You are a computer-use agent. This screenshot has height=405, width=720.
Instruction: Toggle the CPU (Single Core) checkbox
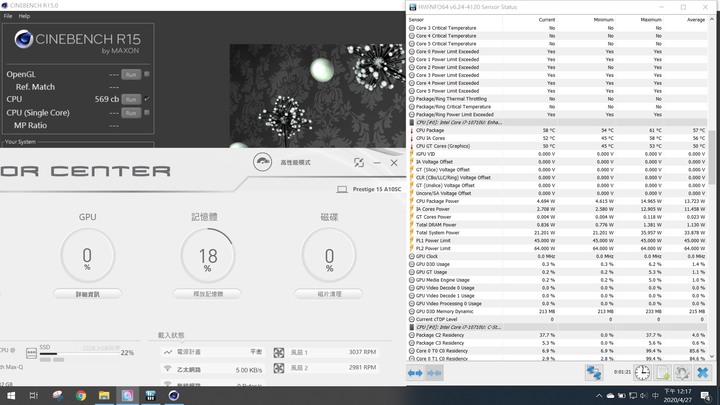pos(147,112)
